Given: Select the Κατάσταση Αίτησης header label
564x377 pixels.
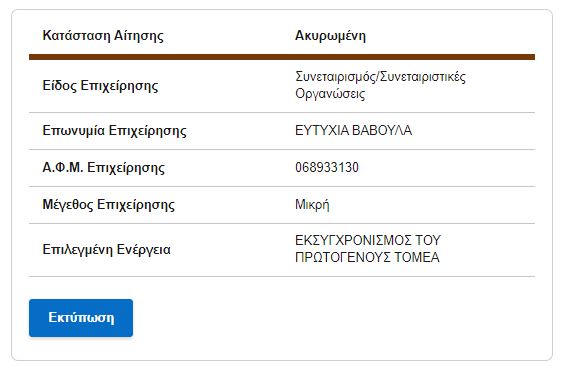Looking at the screenshot, I should click(103, 36).
